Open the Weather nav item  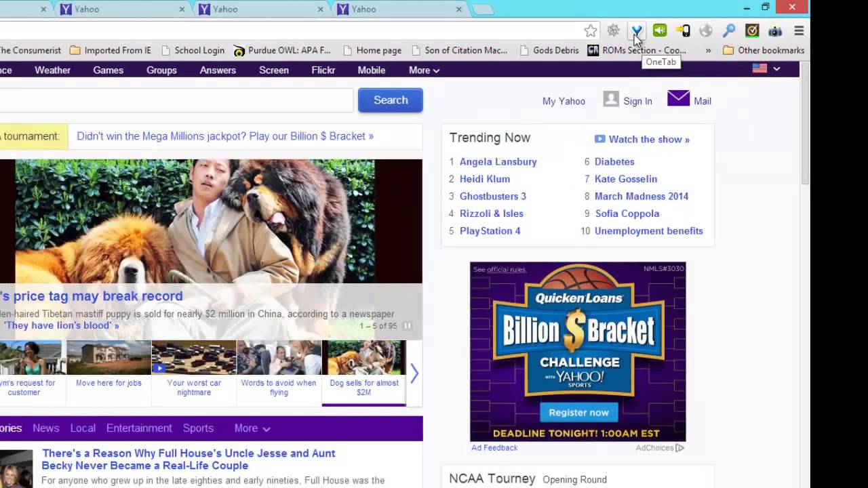[52, 70]
